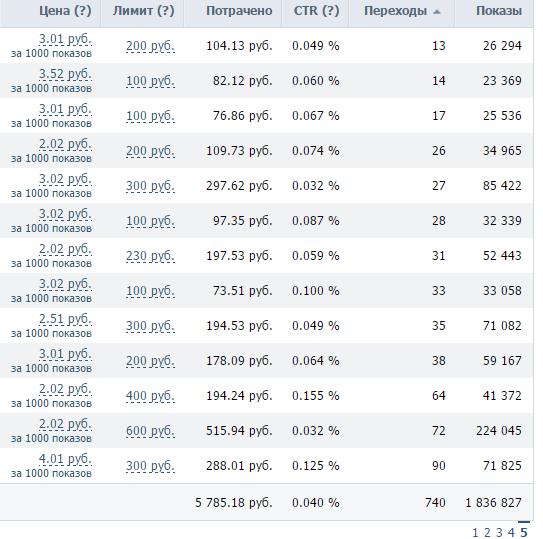Click the Лимит (?) column header

pos(144,11)
